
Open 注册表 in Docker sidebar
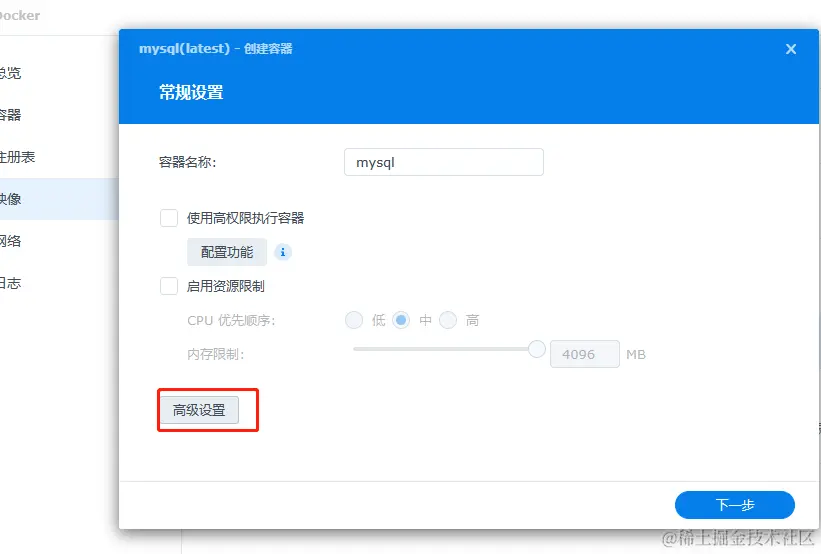coord(17,157)
